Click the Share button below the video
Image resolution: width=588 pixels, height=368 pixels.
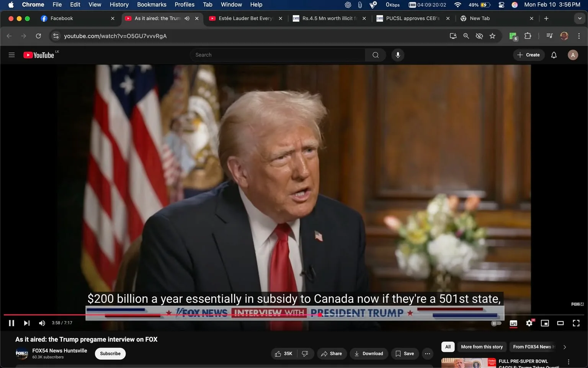332,353
